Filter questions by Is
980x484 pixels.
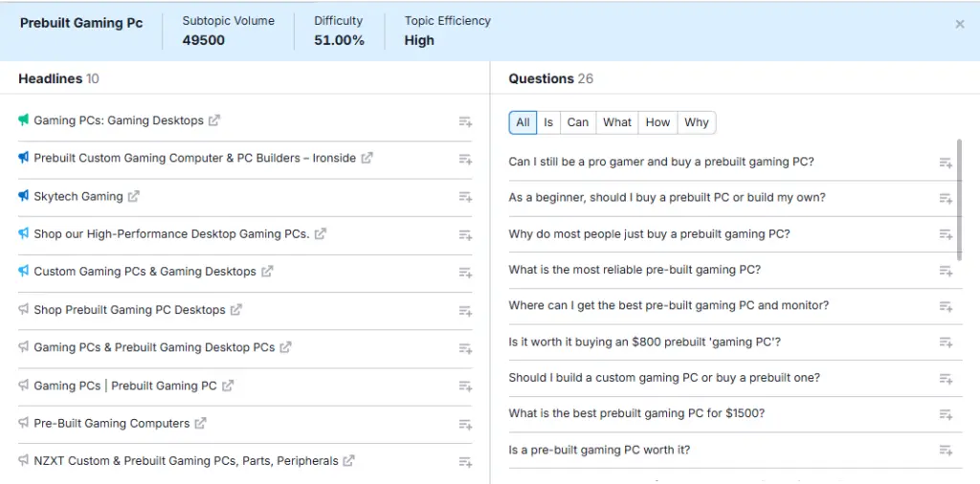click(548, 122)
